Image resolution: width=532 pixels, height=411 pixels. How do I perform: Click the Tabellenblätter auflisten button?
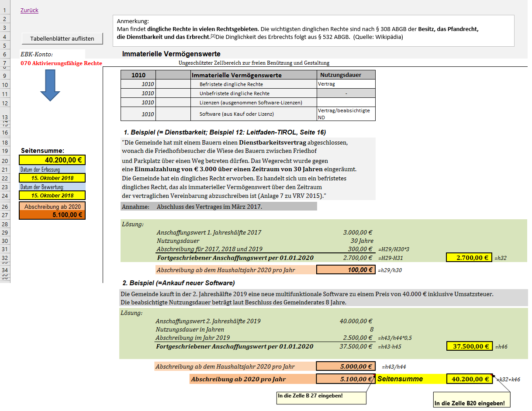62,38
